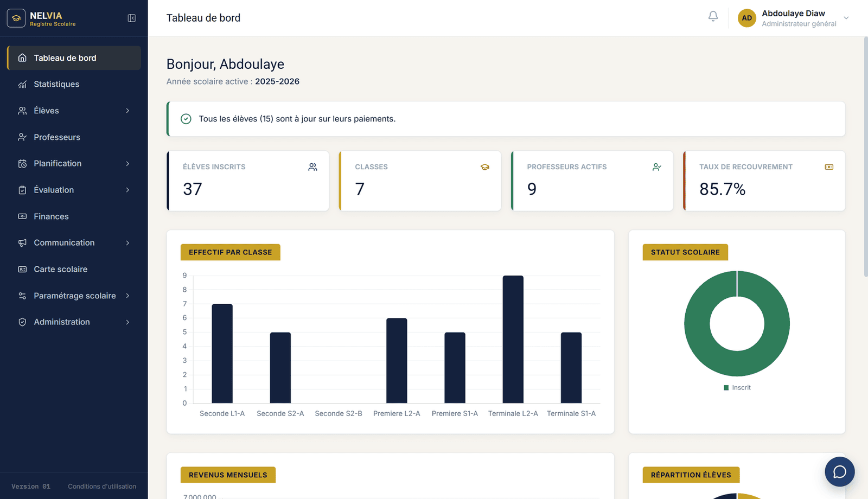This screenshot has height=499, width=868.
Task: Open Carte scolaire menu item
Action: click(x=74, y=269)
